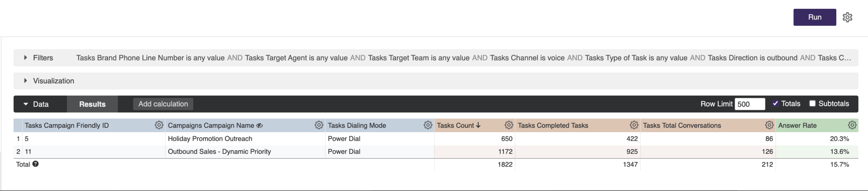Click hidden-eye icon on Campaign Name column

[260, 125]
